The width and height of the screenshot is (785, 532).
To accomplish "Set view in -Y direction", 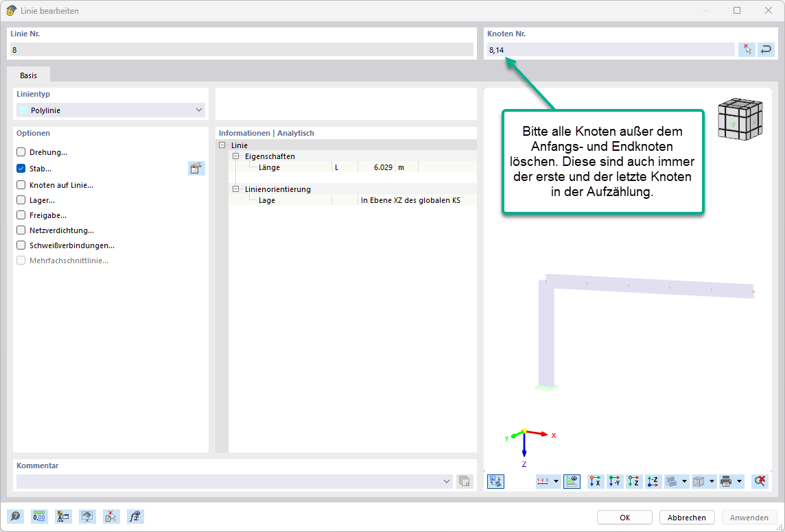I will pos(613,481).
